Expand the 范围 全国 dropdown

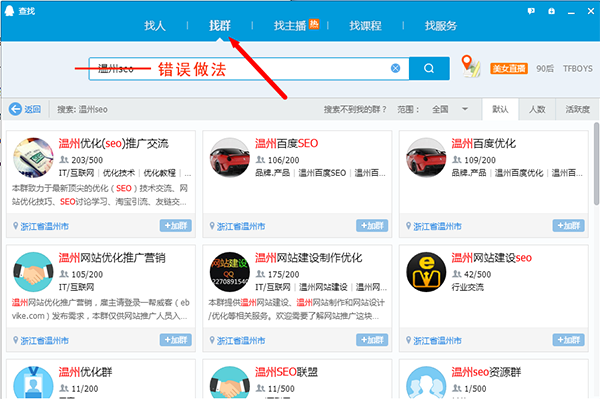(x=450, y=109)
